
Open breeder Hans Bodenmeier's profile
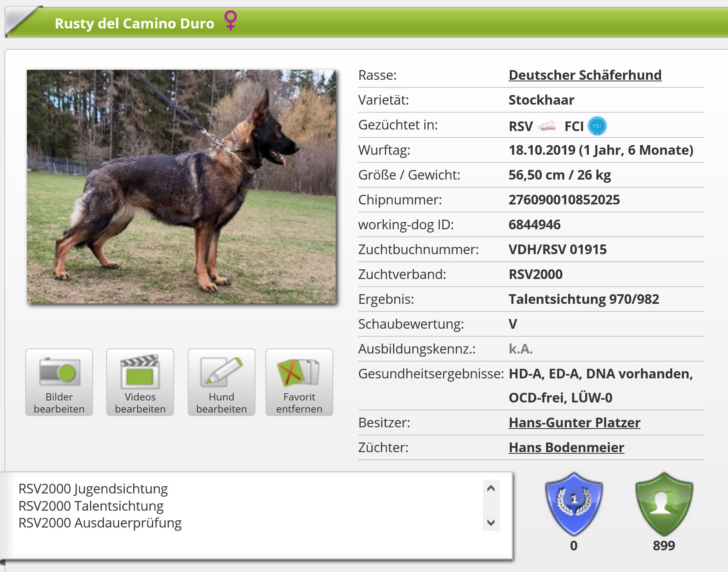point(566,447)
